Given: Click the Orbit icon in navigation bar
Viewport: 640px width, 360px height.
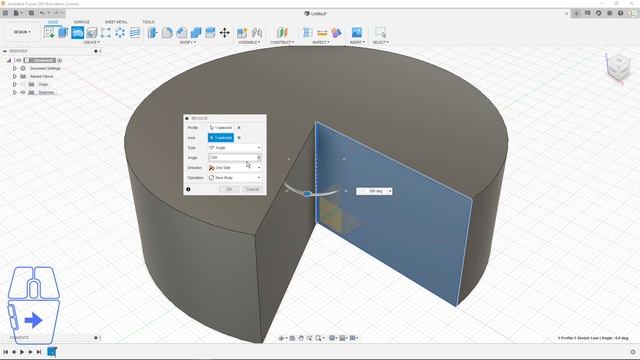Looking at the screenshot, I should pos(281,338).
